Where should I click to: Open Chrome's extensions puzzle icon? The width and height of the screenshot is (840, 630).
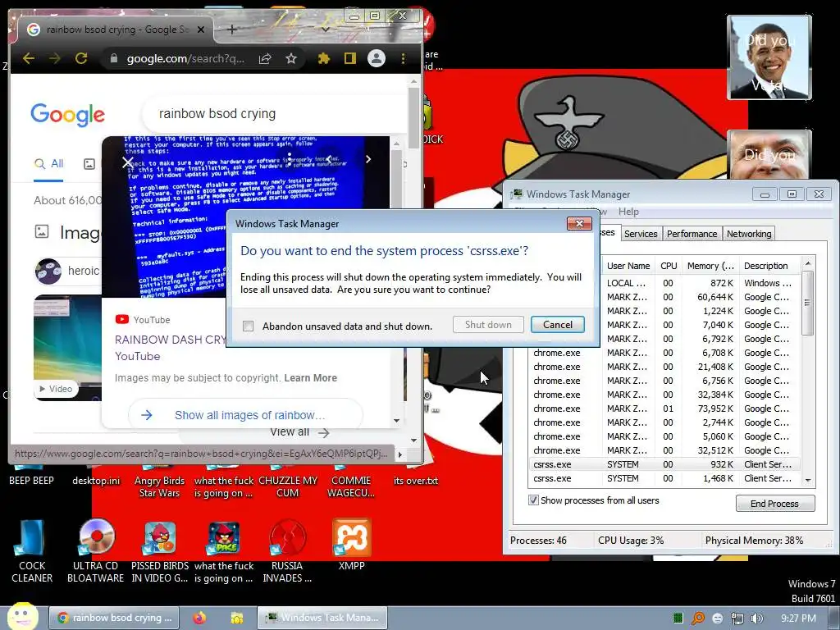(323, 58)
